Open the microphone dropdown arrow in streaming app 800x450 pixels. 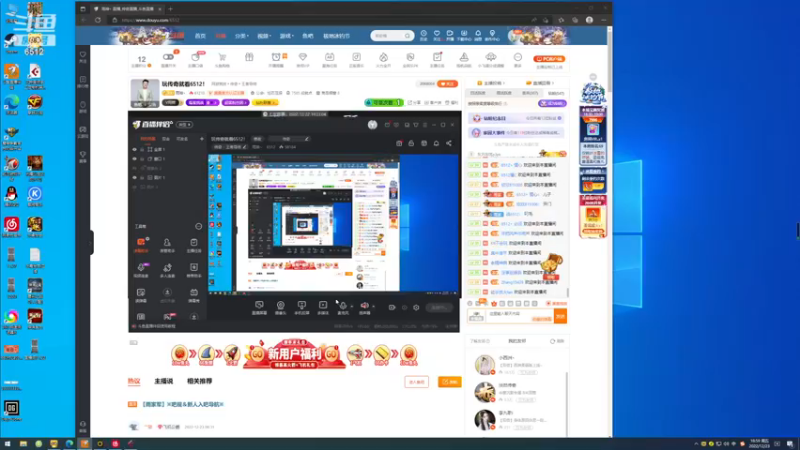(x=352, y=306)
